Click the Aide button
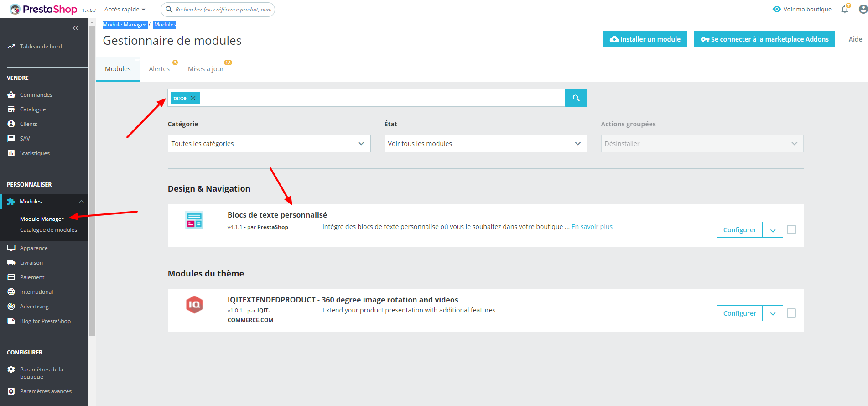868x406 pixels. click(855, 39)
